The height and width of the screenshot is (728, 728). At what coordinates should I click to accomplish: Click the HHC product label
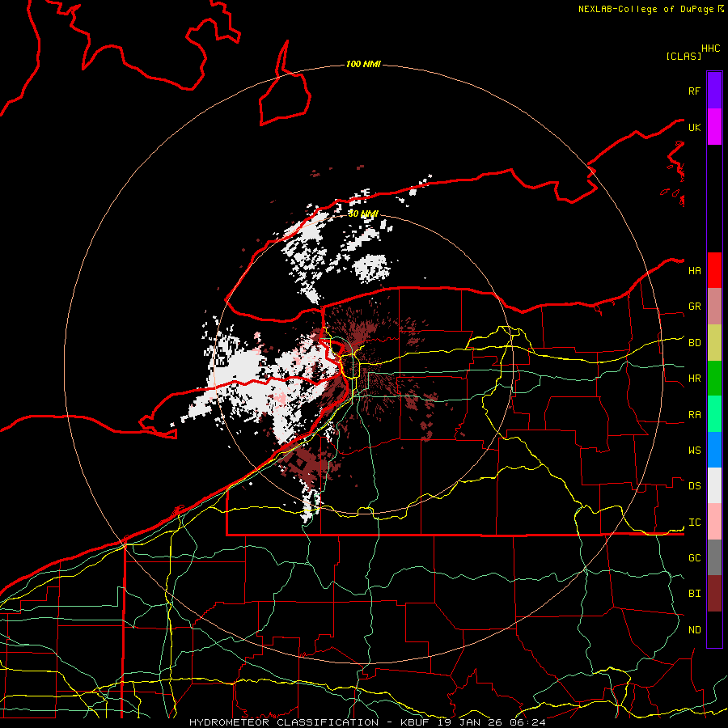710,49
